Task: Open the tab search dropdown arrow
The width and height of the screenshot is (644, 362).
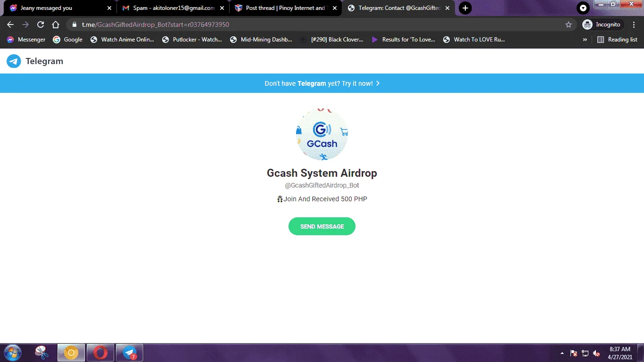Action: pyautogui.click(x=583, y=8)
